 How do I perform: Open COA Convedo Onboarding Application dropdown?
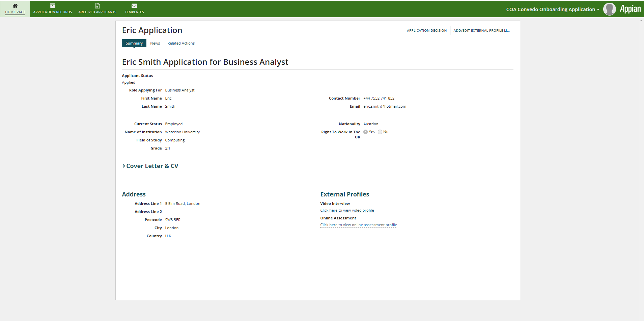(553, 9)
